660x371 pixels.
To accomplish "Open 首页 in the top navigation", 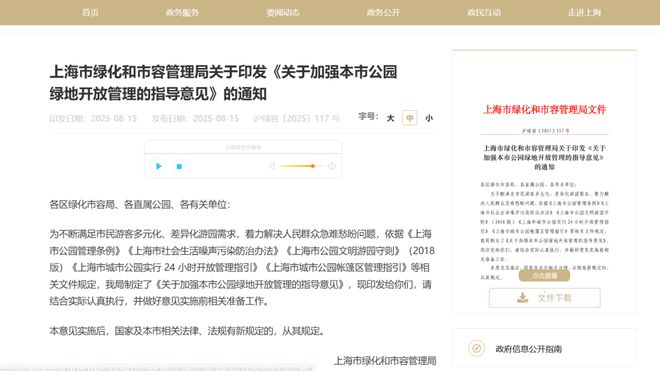I will (90, 12).
